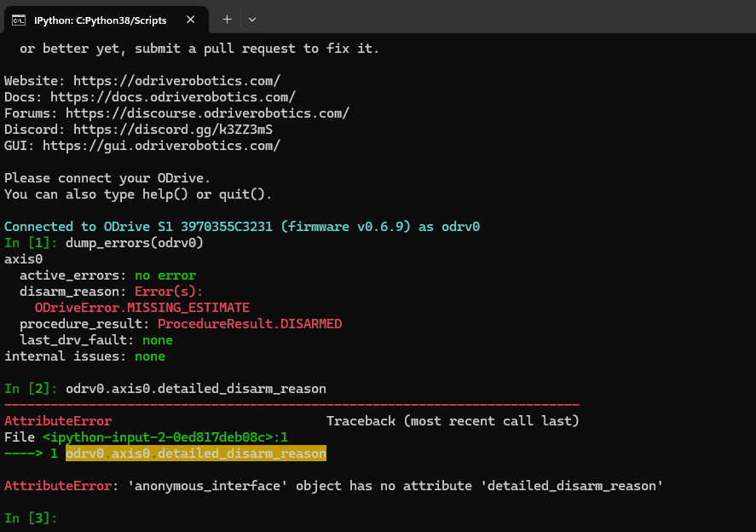Open the odriverobotics.com Website link
This screenshot has width=756, height=532.
176,81
